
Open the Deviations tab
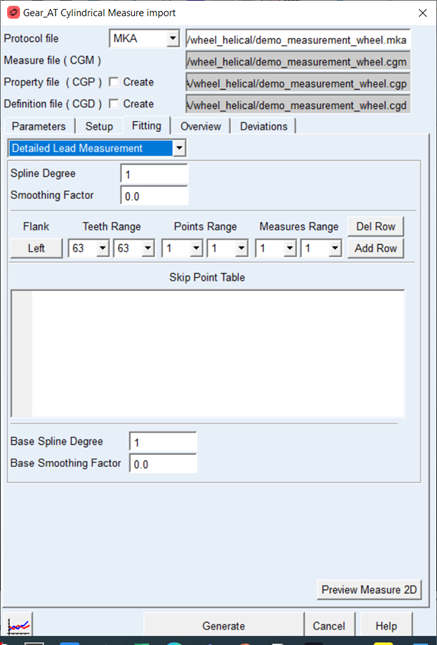[x=264, y=126]
